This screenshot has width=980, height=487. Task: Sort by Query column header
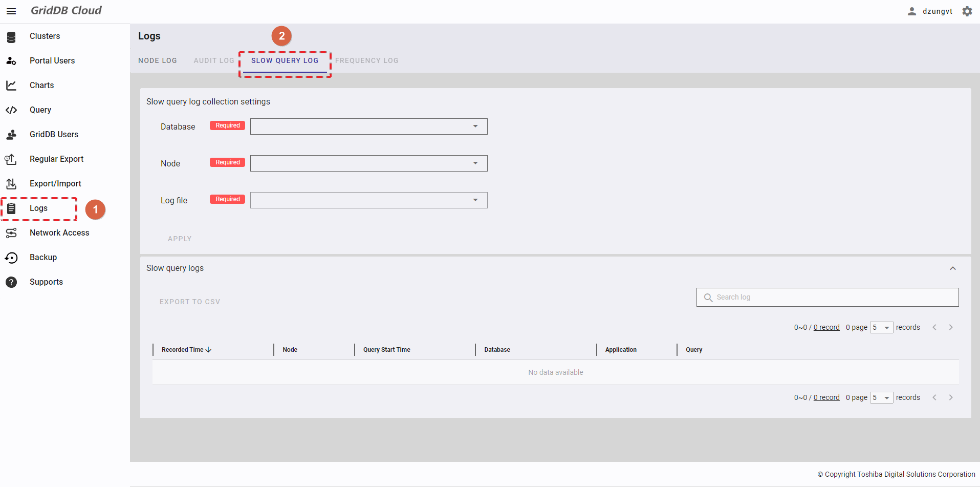[x=694, y=350]
